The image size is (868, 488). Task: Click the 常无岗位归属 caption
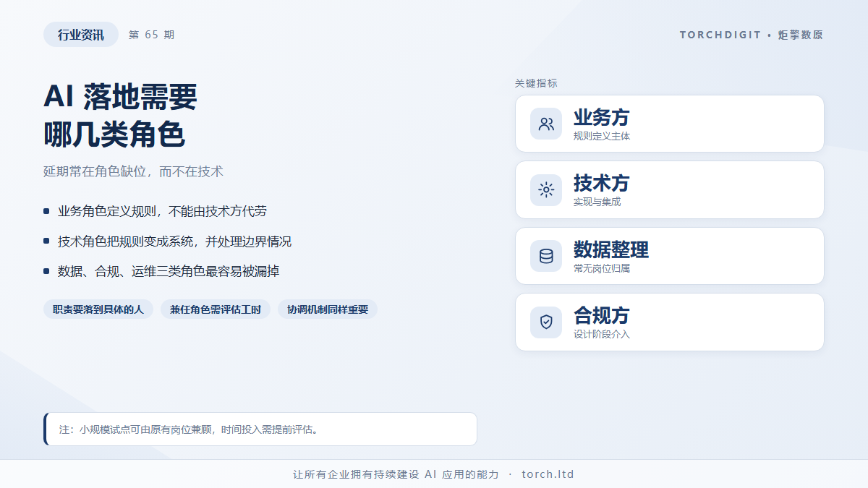(x=602, y=268)
